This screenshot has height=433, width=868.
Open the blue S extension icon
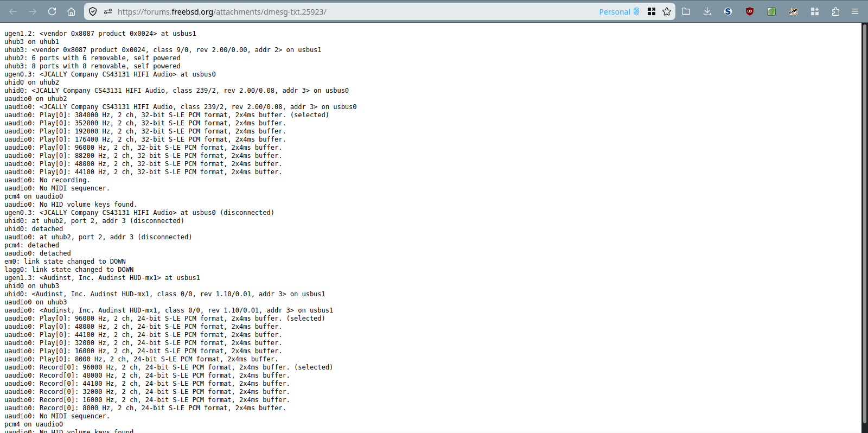coord(728,11)
